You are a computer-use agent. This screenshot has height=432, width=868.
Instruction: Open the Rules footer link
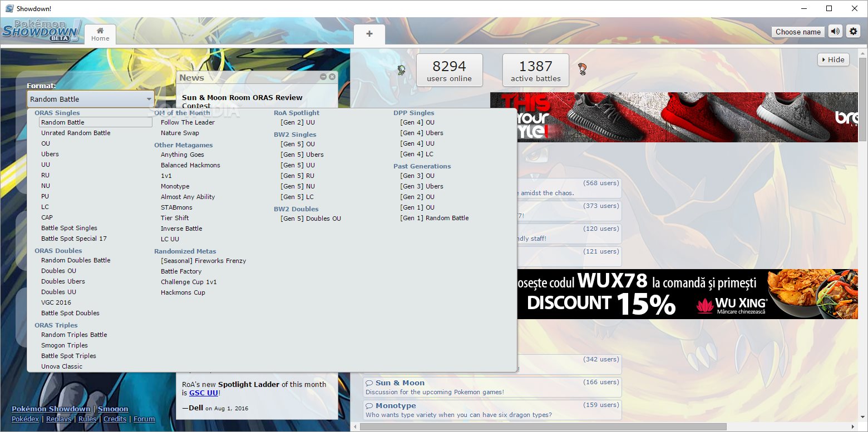tap(87, 419)
